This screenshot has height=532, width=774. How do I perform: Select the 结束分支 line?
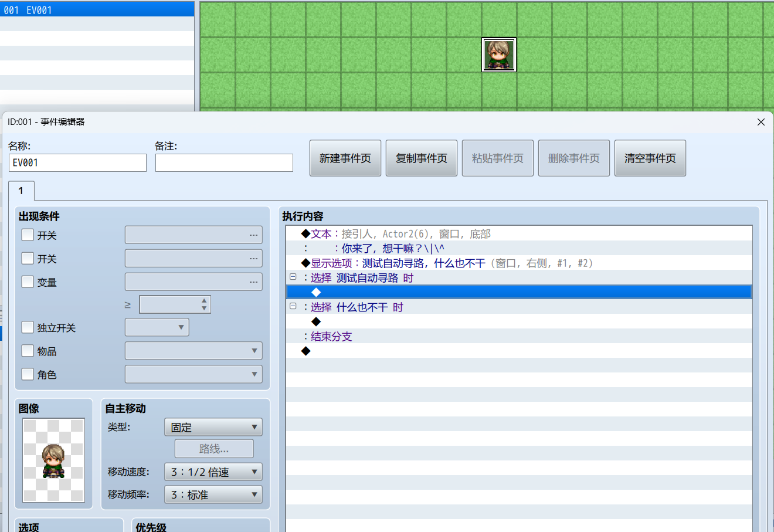[x=519, y=336]
